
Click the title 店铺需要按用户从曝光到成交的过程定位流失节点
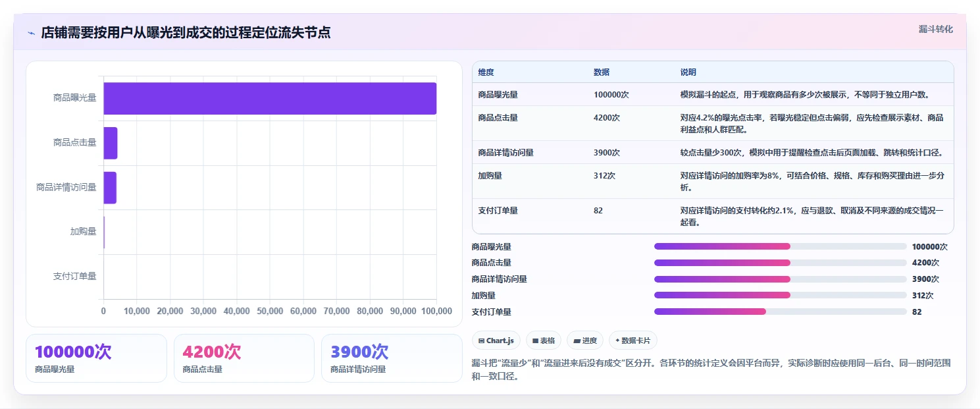pos(186,32)
